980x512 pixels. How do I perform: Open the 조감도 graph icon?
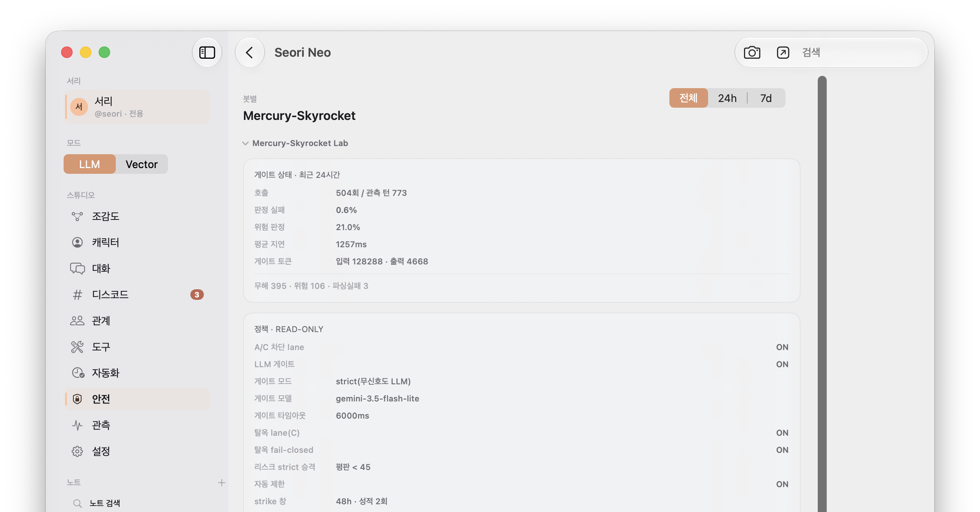click(x=77, y=216)
